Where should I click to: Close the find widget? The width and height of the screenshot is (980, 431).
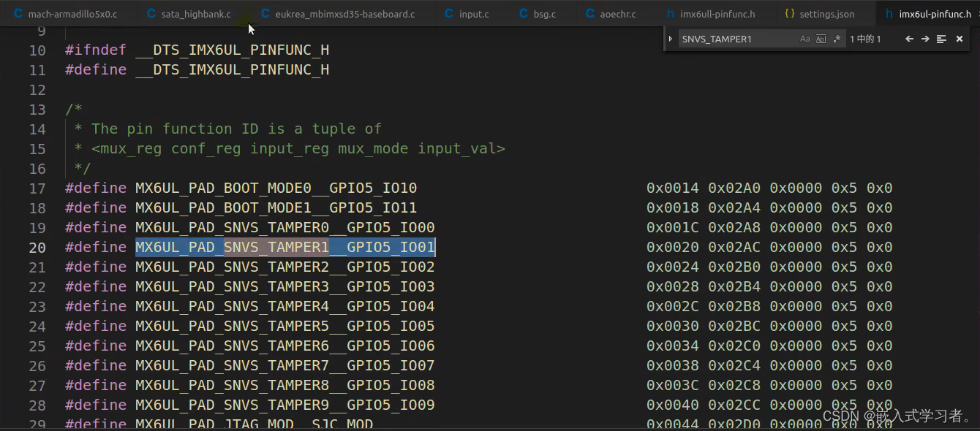coord(960,39)
